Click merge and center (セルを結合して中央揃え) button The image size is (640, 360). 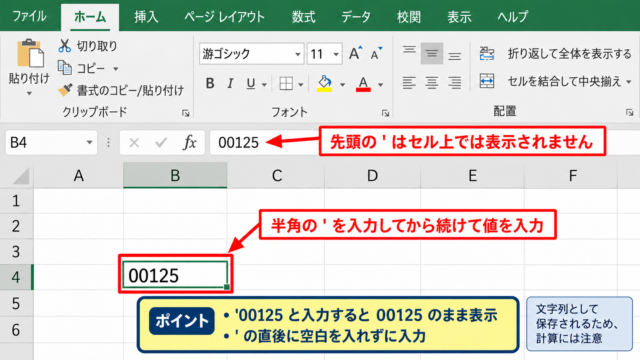click(x=550, y=81)
